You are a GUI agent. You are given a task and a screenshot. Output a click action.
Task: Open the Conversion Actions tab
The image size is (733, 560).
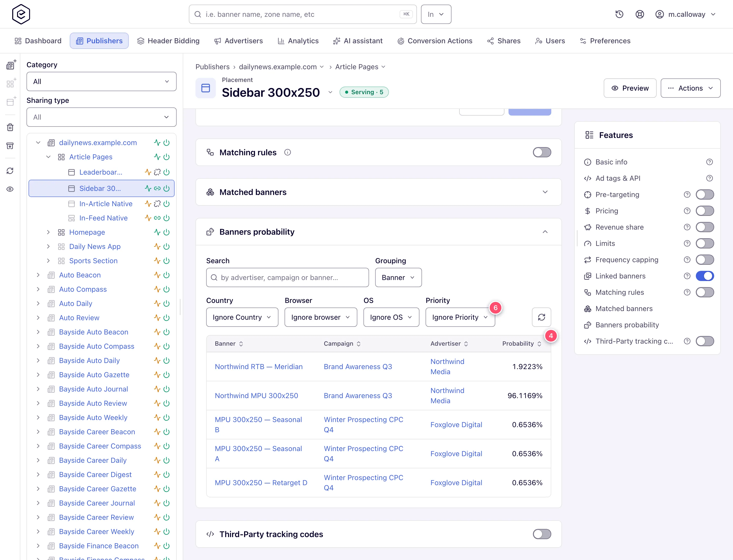435,41
